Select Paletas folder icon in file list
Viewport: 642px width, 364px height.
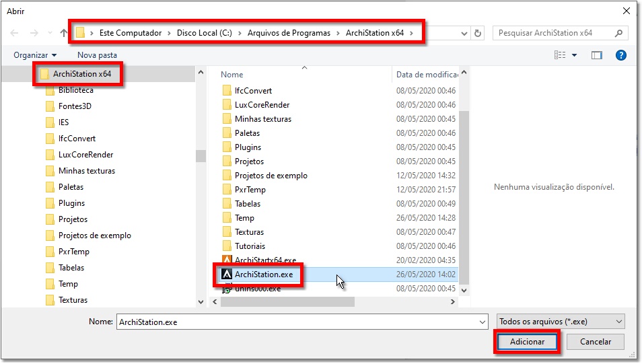click(227, 133)
